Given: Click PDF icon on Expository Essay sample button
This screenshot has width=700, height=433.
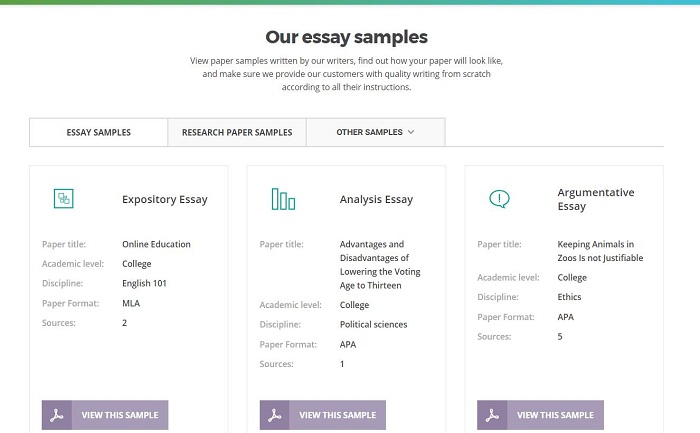Looking at the screenshot, I should pos(57,415).
